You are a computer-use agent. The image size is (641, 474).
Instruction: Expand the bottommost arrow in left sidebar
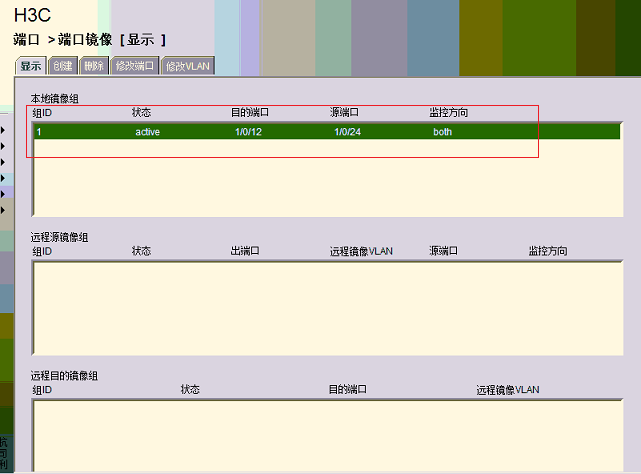(3, 210)
